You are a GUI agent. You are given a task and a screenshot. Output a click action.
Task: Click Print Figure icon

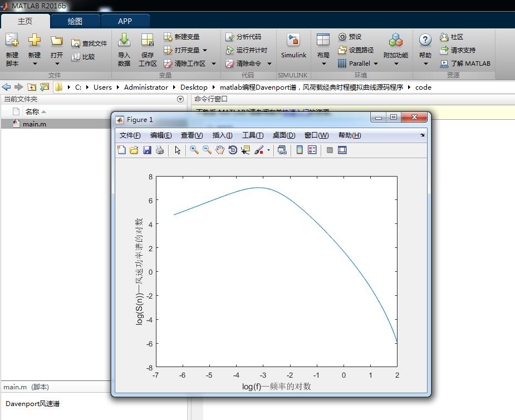click(160, 150)
